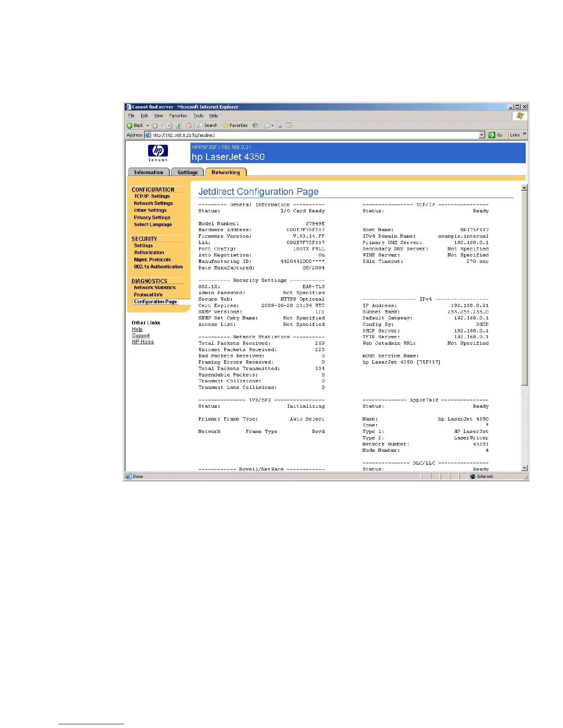Click in the Address URL field
The height and width of the screenshot is (728, 563).
[315, 135]
